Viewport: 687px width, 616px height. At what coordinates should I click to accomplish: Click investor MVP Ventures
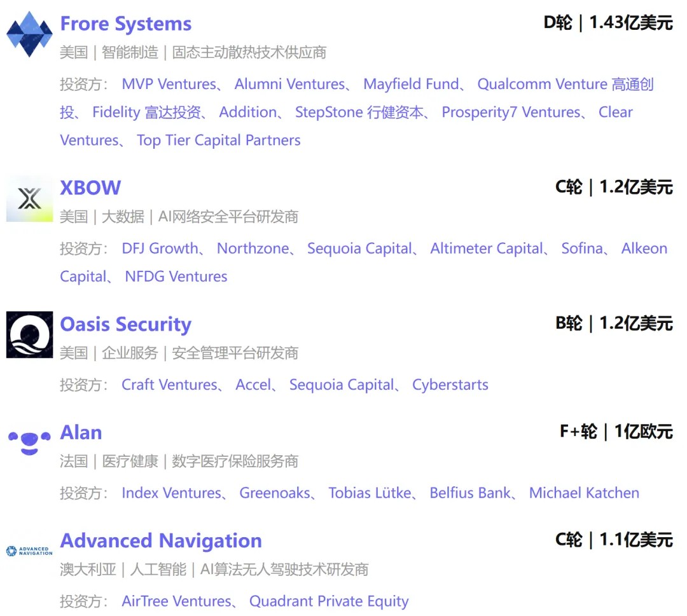click(x=169, y=84)
